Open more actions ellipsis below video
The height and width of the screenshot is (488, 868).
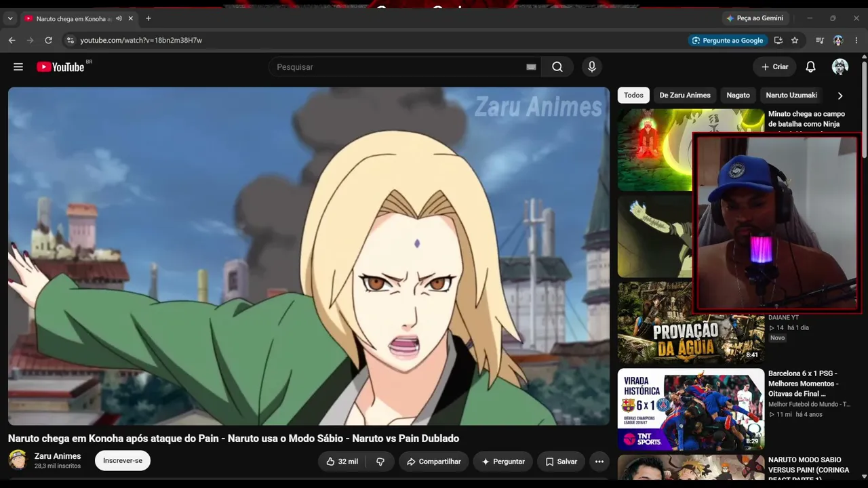pos(599,462)
